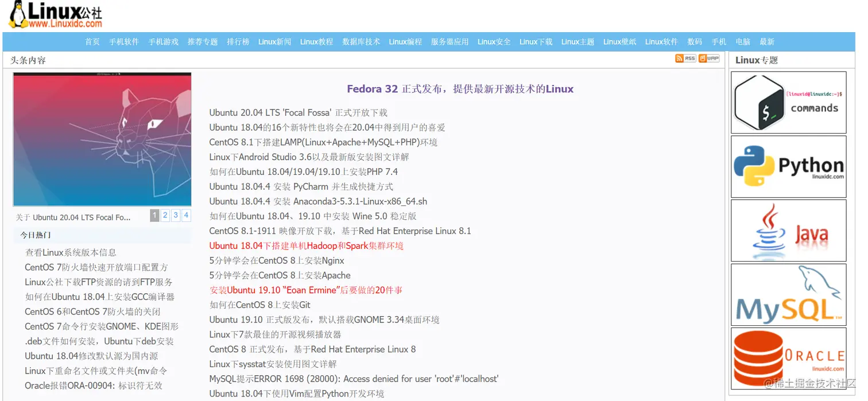Screen dimensions: 868x401
Task: Select slide page 4 indicator
Action: [x=186, y=215]
